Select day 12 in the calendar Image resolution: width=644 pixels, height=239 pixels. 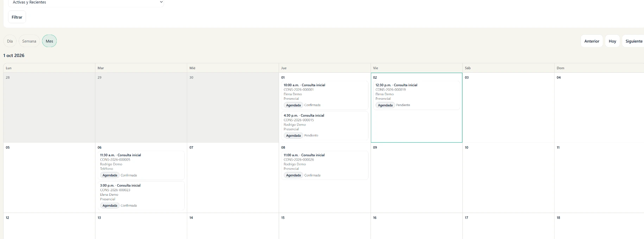tap(49, 226)
